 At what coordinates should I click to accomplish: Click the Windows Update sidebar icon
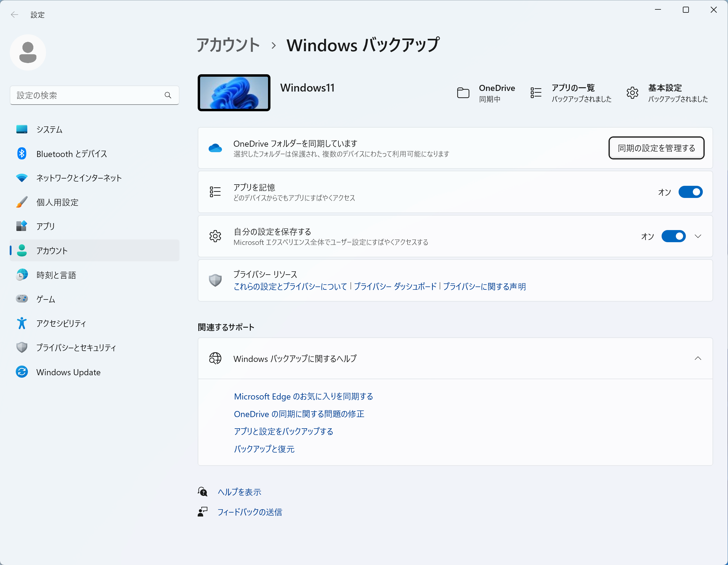click(22, 372)
